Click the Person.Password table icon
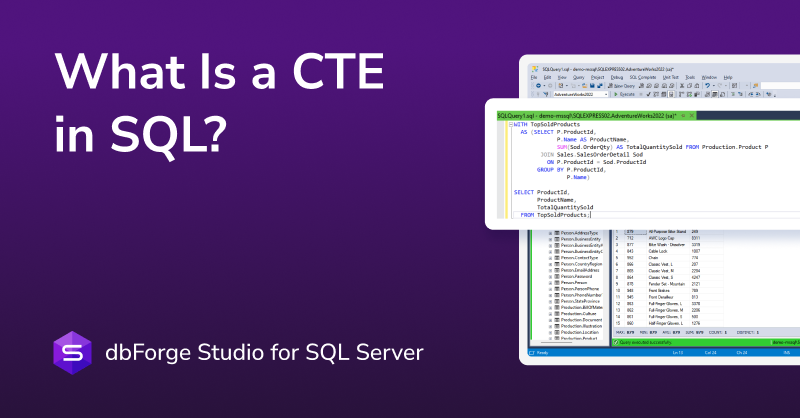The width and height of the screenshot is (800, 418). (557, 276)
